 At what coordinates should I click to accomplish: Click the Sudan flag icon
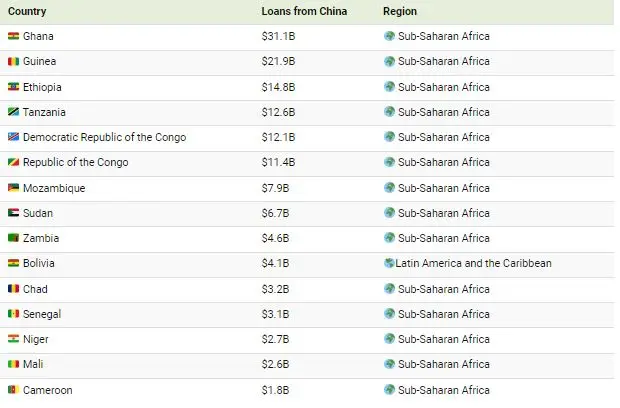(13, 213)
